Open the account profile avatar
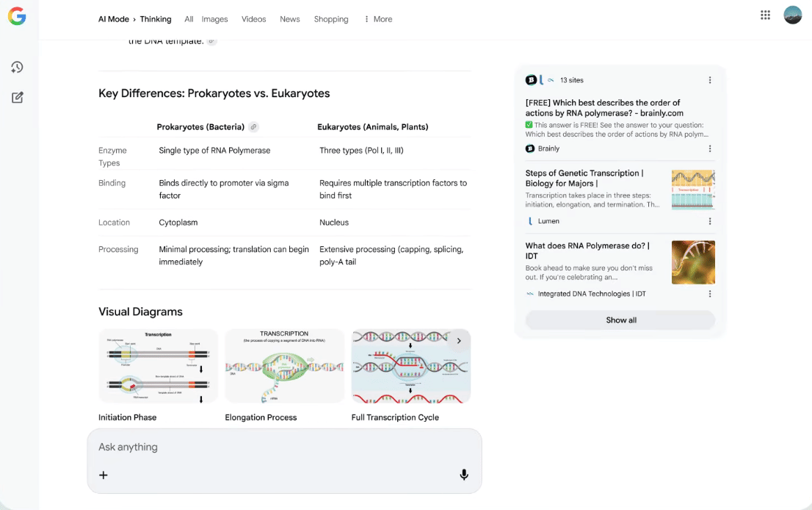The height and width of the screenshot is (510, 812). click(792, 15)
